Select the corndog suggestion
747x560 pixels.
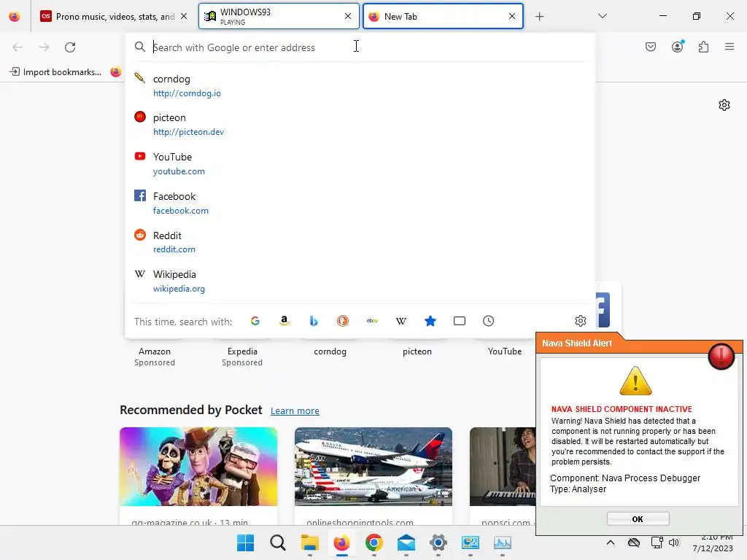[x=360, y=86]
